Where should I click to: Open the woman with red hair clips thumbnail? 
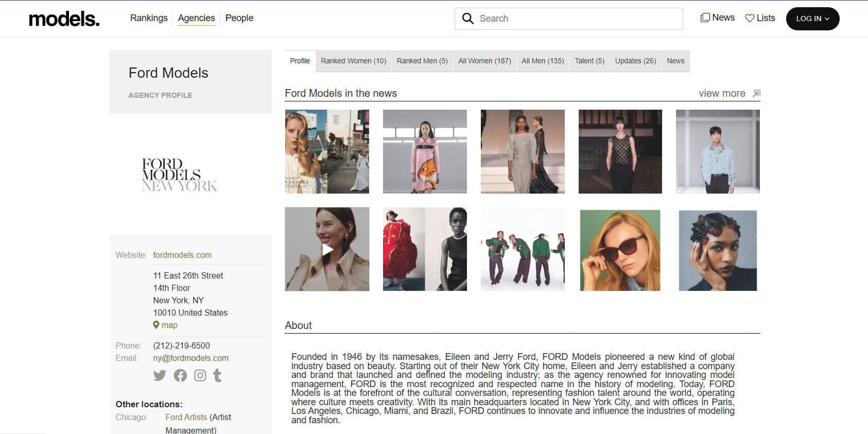[718, 250]
